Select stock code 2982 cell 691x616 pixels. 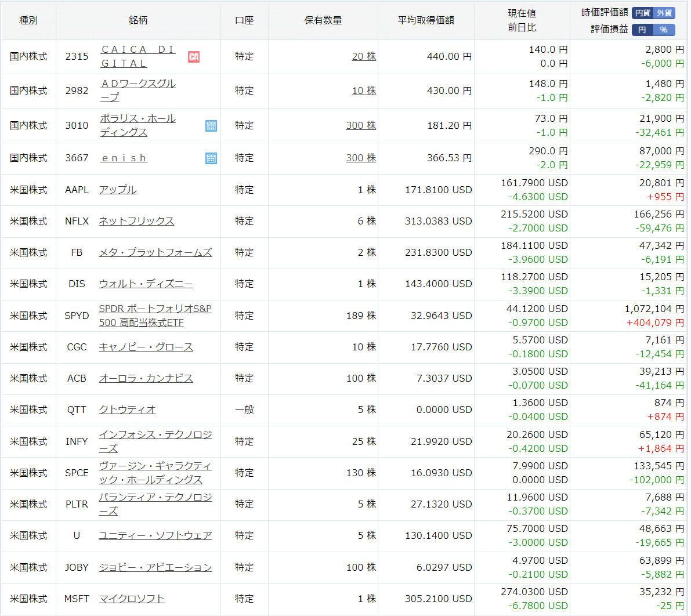[77, 90]
